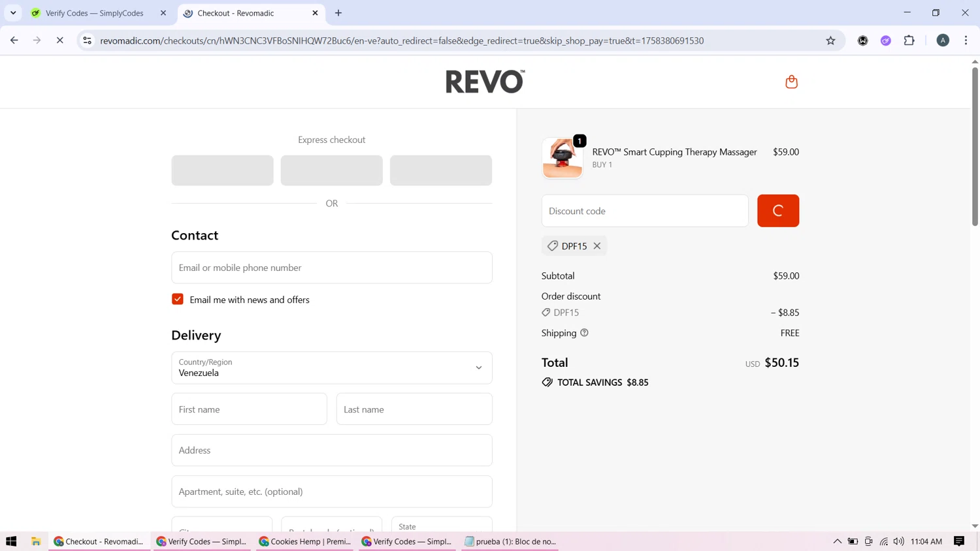Remove the DPF15 discount code tag
The image size is (980, 551).
597,246
